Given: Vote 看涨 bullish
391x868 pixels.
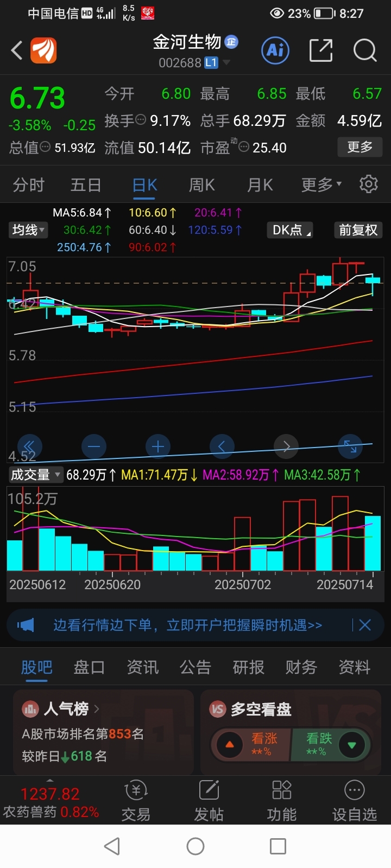Looking at the screenshot, I should pos(251,744).
